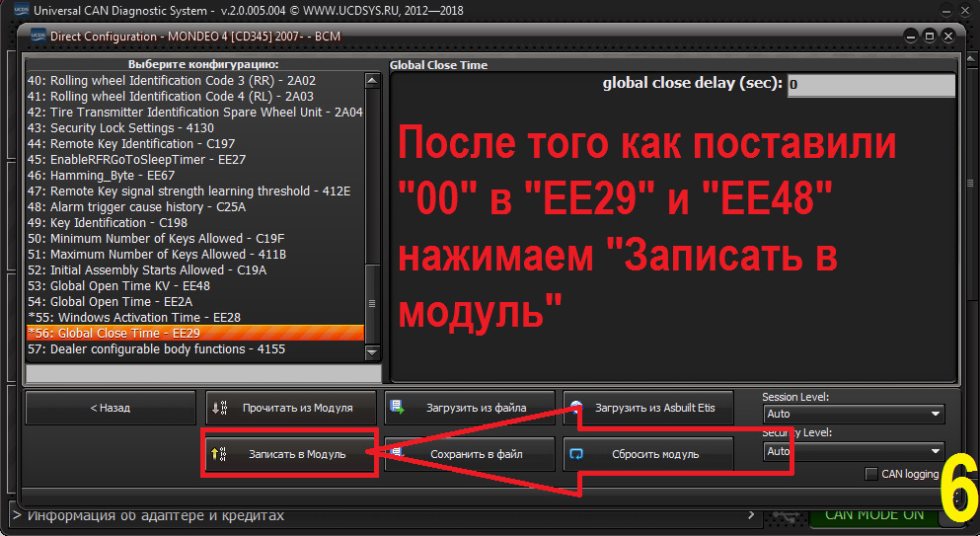Click the load-from-file icon

pos(397,408)
